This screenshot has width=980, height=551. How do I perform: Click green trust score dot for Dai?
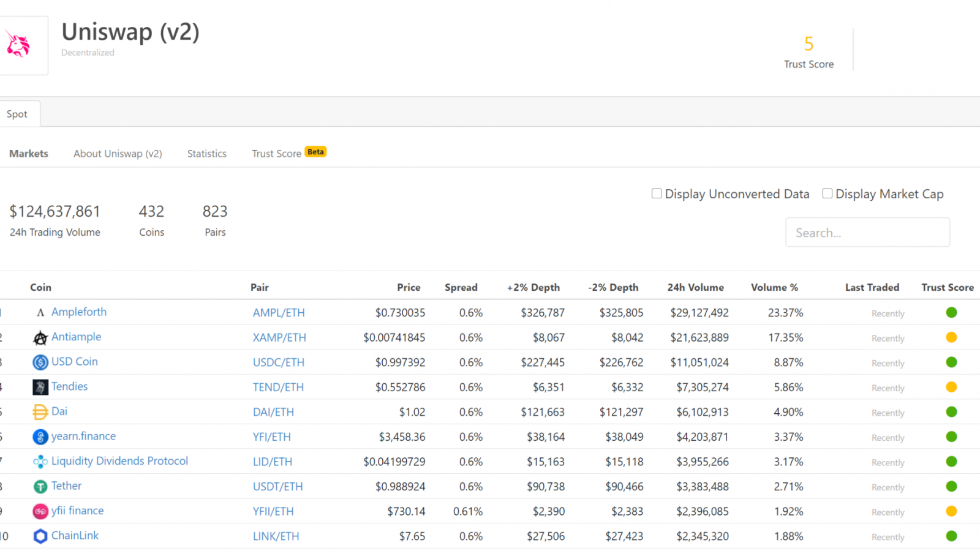pyautogui.click(x=951, y=412)
